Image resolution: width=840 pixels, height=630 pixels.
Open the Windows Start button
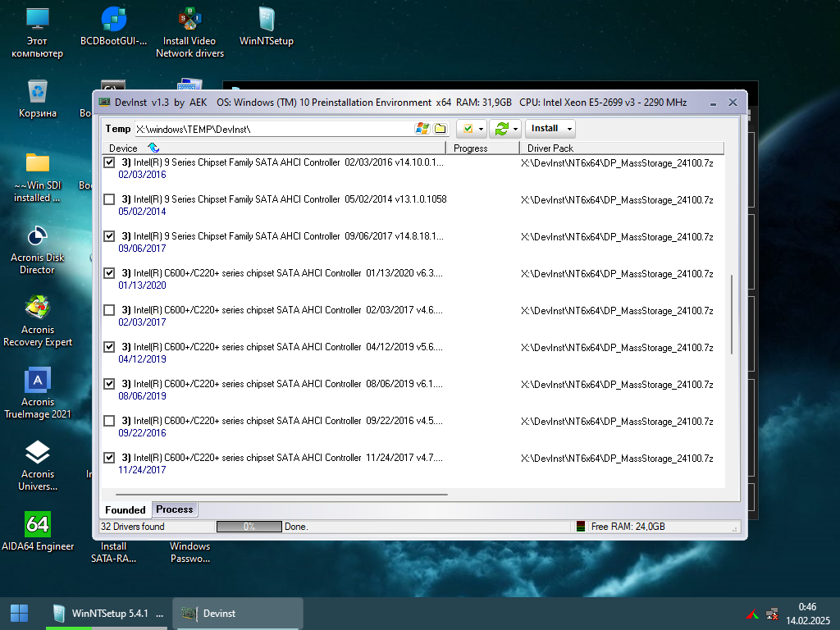20,614
